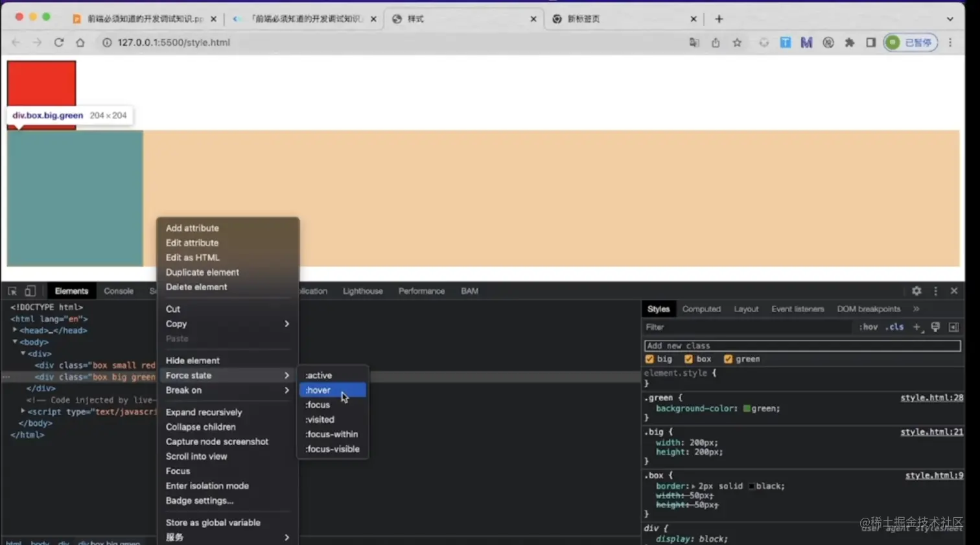This screenshot has height=545, width=980.
Task: Uncheck the box class checkbox
Action: pos(688,359)
